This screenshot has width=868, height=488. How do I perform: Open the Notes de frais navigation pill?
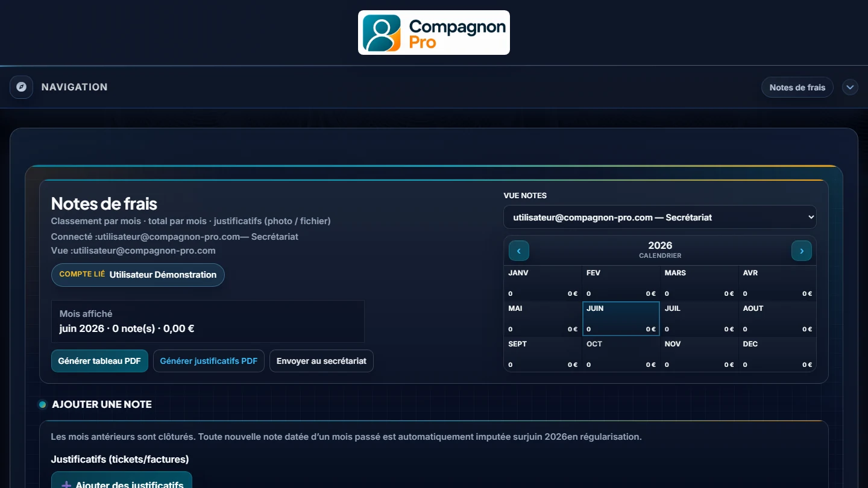tap(797, 87)
